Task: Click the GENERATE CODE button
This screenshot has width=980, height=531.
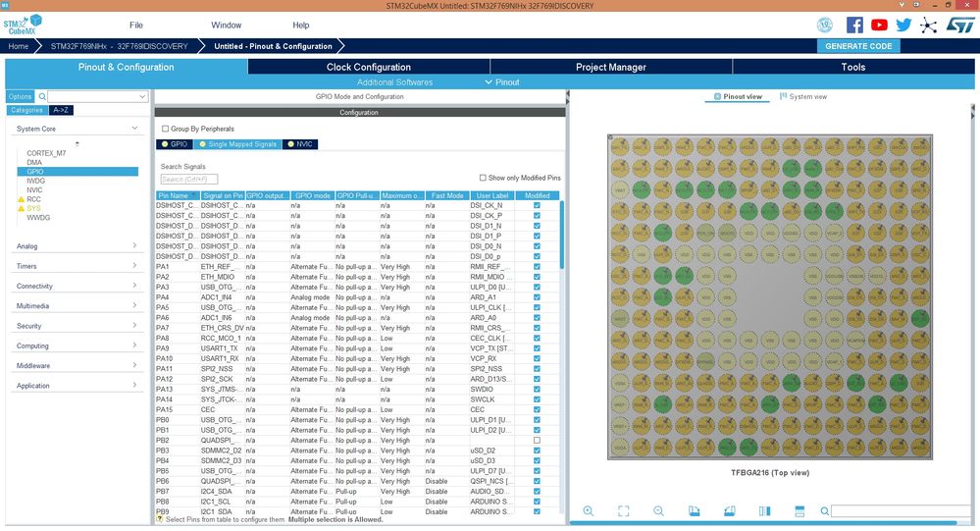Action: [x=858, y=46]
